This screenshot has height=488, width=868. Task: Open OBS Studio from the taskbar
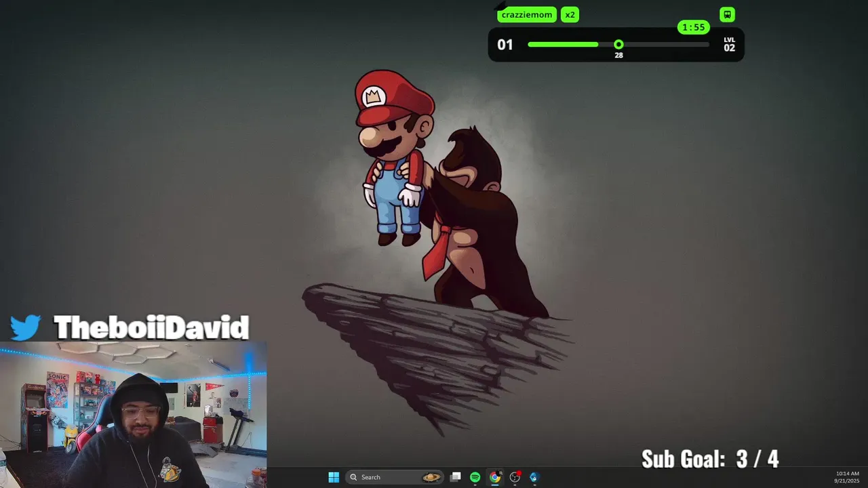(515, 477)
